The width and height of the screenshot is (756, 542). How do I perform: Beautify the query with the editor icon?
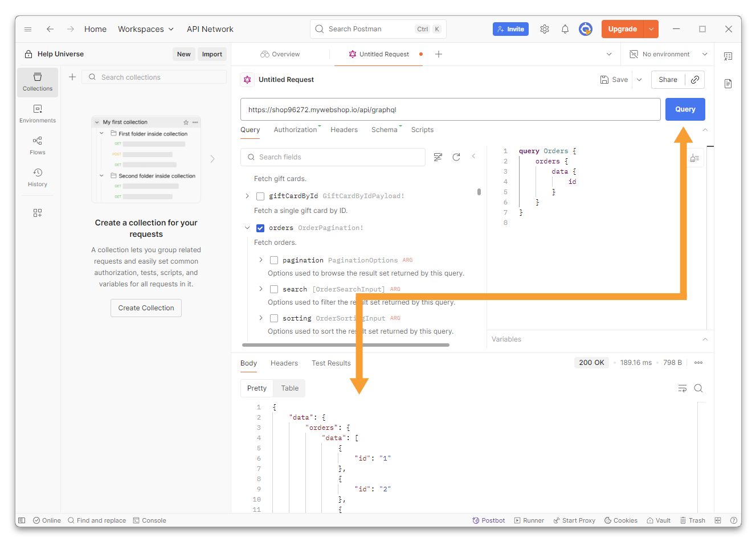(x=694, y=158)
